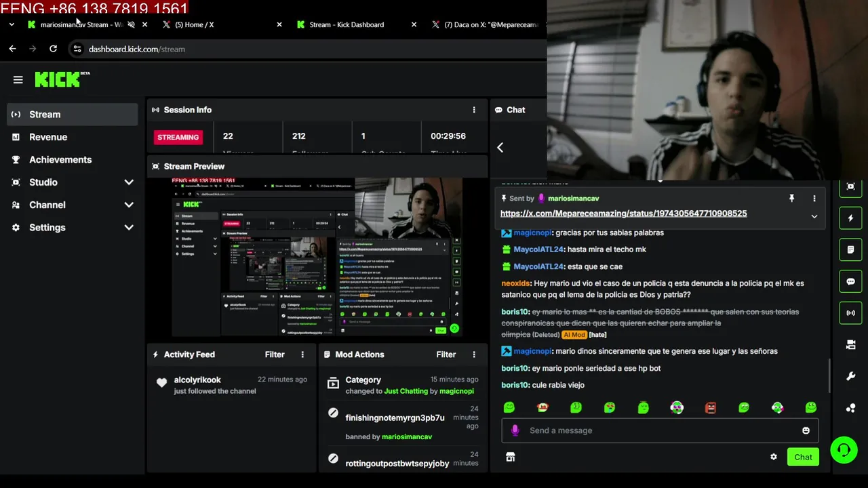This screenshot has width=868, height=488.
Task: Mute the mariosimancav Stream tab
Action: [x=131, y=24]
